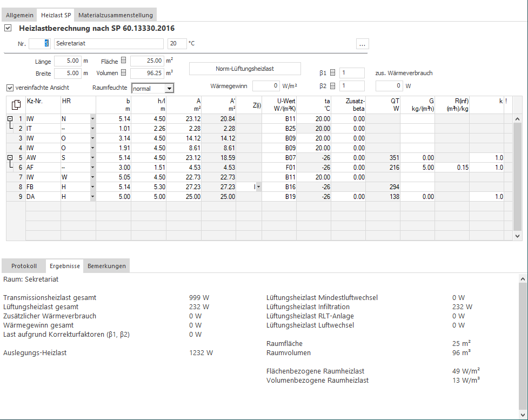Viewport: 528px width, 420px height.
Task: Open Z(i) dropdown in row 8 FB
Action: pos(259,187)
